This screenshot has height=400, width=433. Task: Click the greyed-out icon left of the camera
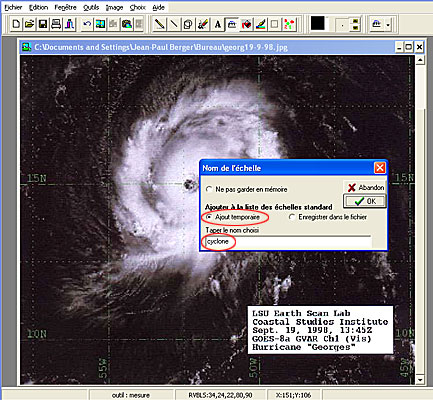point(113,24)
